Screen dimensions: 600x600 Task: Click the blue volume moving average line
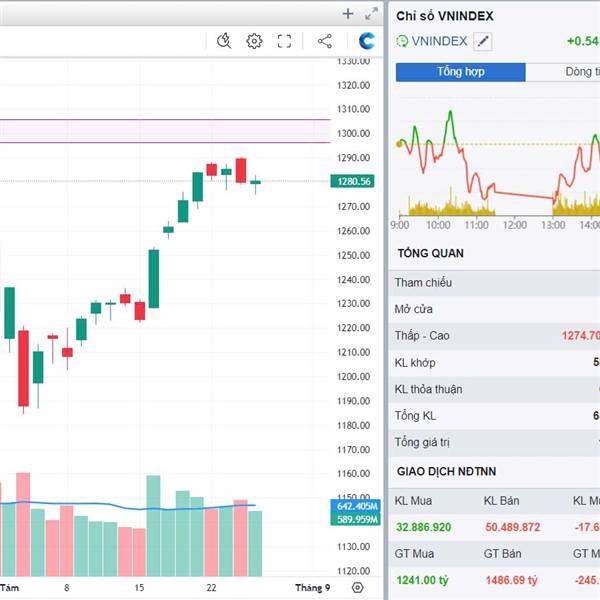click(x=126, y=507)
